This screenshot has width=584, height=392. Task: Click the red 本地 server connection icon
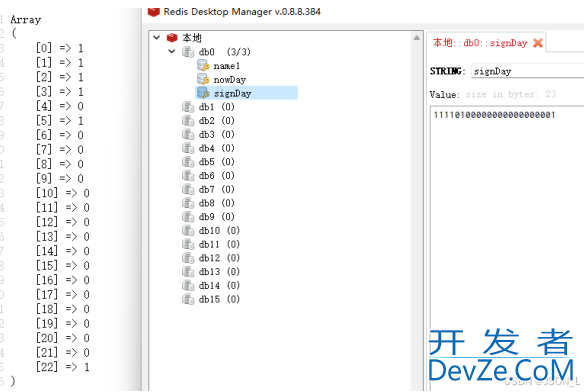[172, 38]
